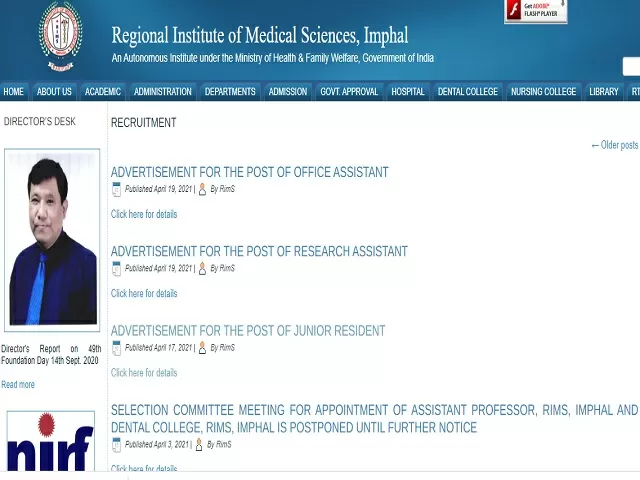The height and width of the screenshot is (480, 640).
Task: Click the Director's portrait photo
Action: coord(52,240)
